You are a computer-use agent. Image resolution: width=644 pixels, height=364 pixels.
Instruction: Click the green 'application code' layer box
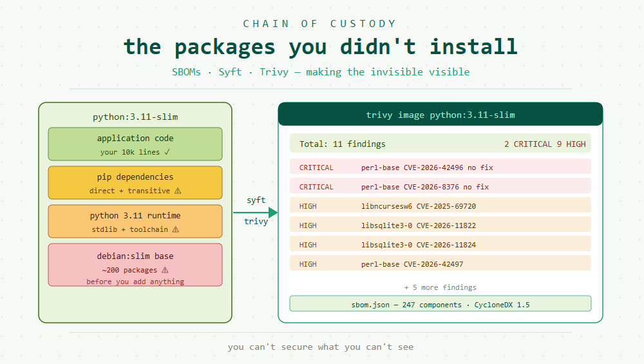pyautogui.click(x=135, y=144)
